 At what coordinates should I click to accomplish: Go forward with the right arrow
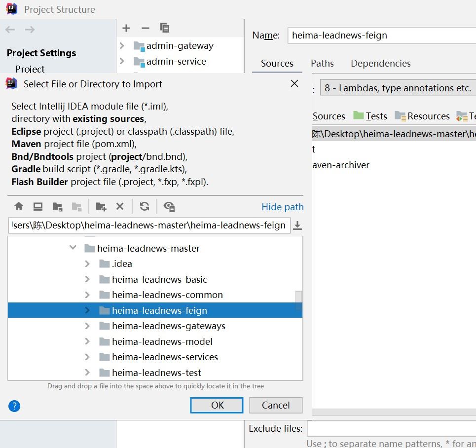pyautogui.click(x=30, y=30)
